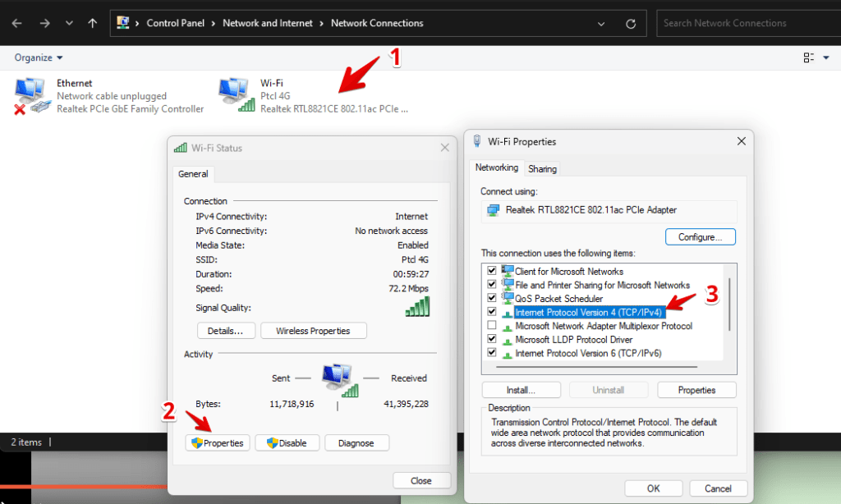
Task: Refresh the Network Connections view
Action: [x=631, y=24]
